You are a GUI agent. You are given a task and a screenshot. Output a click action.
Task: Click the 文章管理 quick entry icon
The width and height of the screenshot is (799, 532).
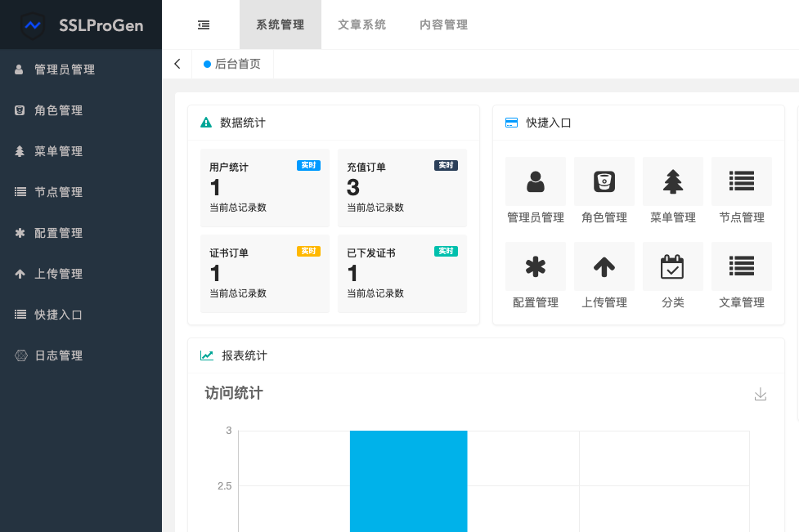tap(741, 266)
